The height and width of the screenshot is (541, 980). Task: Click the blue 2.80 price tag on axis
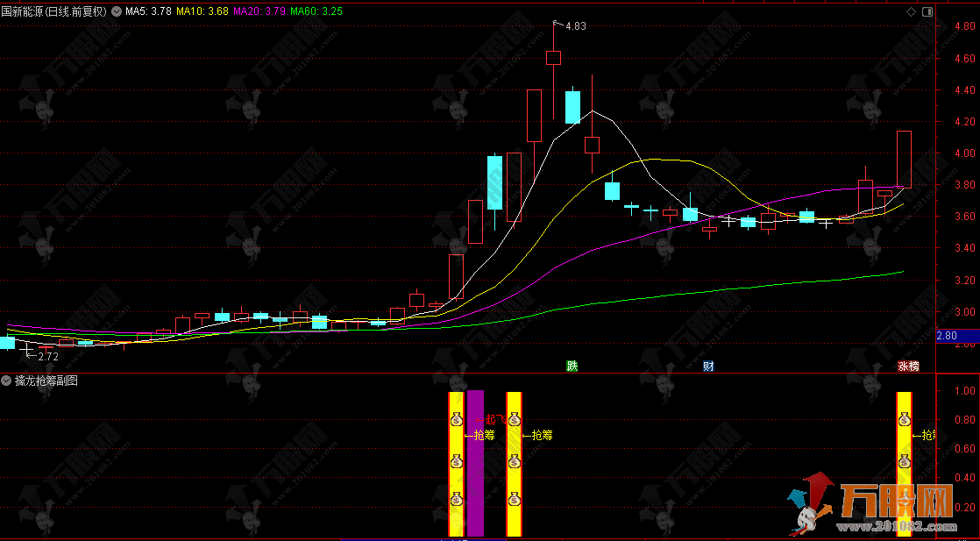coord(947,336)
